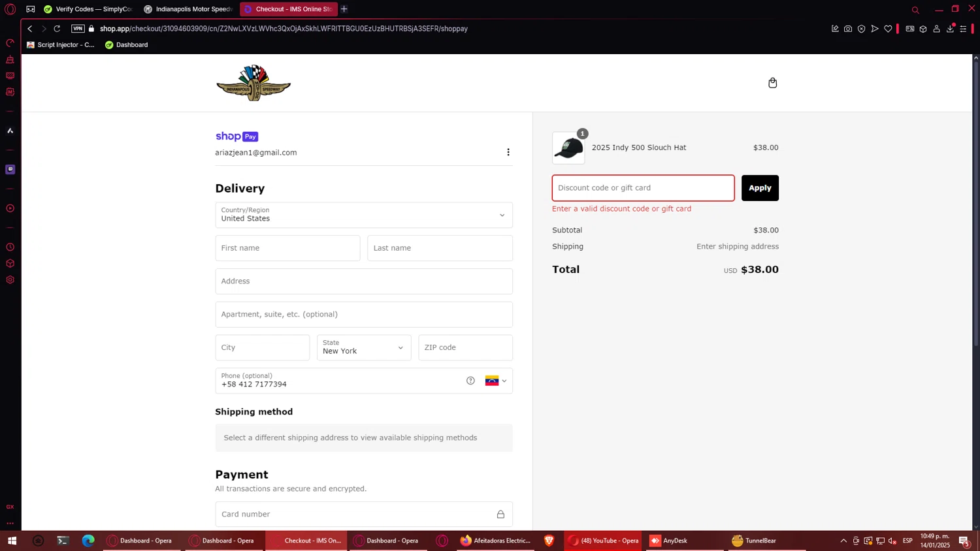Open Microsoft Edge from taskbar
The height and width of the screenshot is (551, 980).
88,541
